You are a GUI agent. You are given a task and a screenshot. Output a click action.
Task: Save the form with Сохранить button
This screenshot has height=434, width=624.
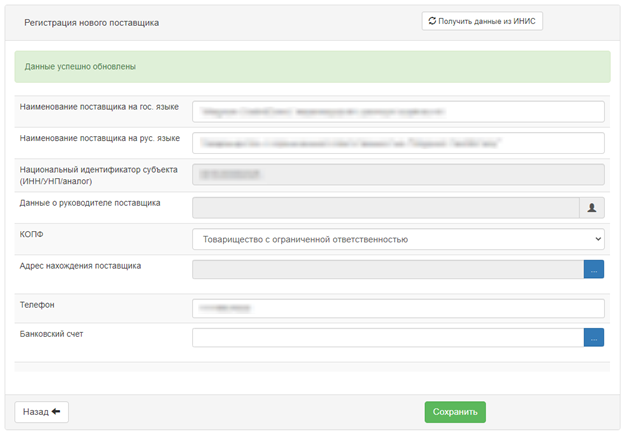point(455,412)
